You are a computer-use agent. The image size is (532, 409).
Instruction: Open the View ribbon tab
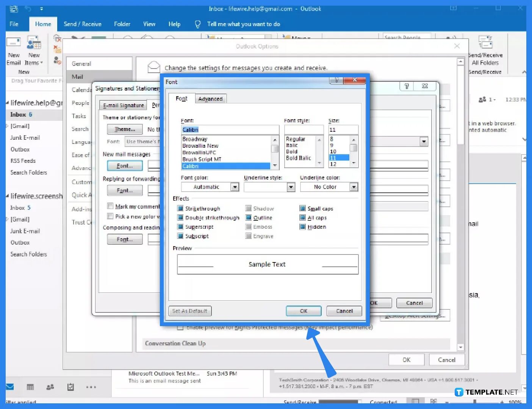[149, 24]
